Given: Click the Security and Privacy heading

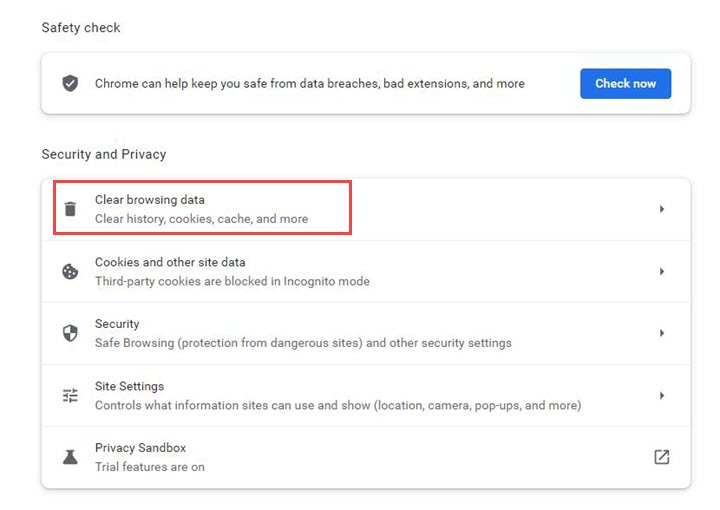Looking at the screenshot, I should pos(104,154).
